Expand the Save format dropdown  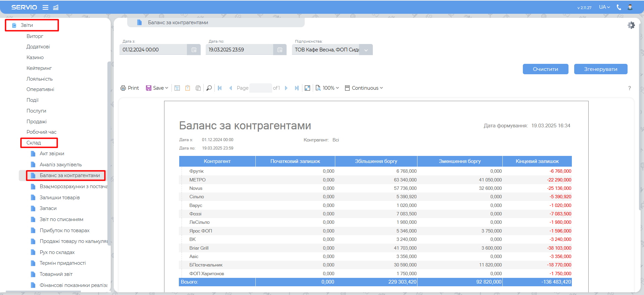pos(157,88)
